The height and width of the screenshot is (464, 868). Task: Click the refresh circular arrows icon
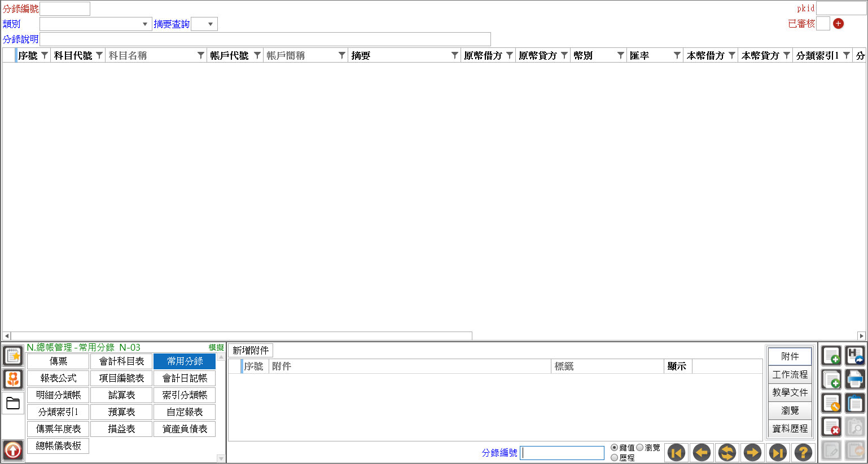pos(727,452)
